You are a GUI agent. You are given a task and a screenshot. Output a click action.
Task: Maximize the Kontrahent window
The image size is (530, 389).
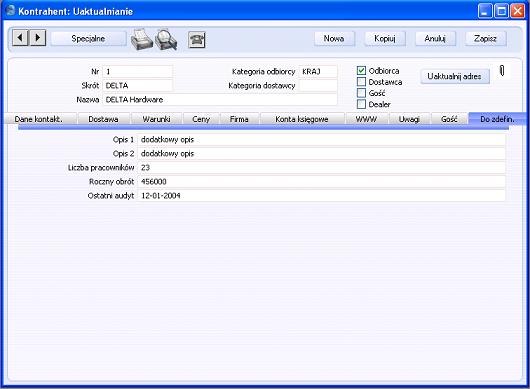501,11
